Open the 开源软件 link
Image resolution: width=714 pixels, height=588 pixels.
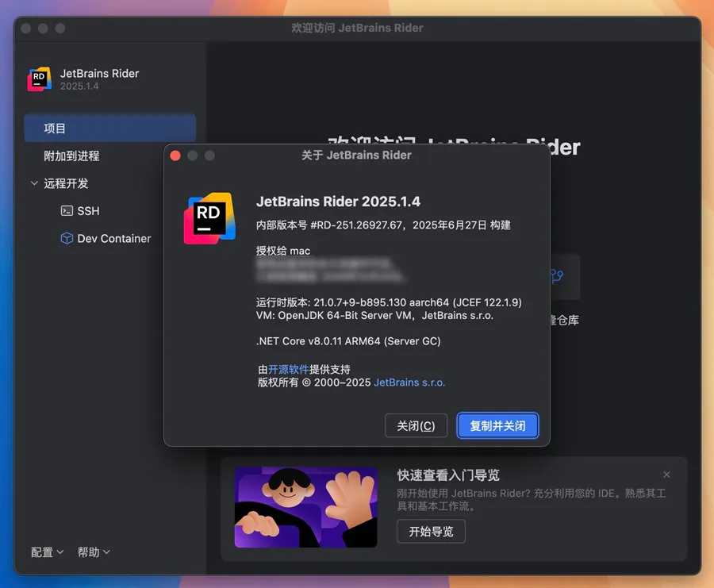pyautogui.click(x=288, y=369)
